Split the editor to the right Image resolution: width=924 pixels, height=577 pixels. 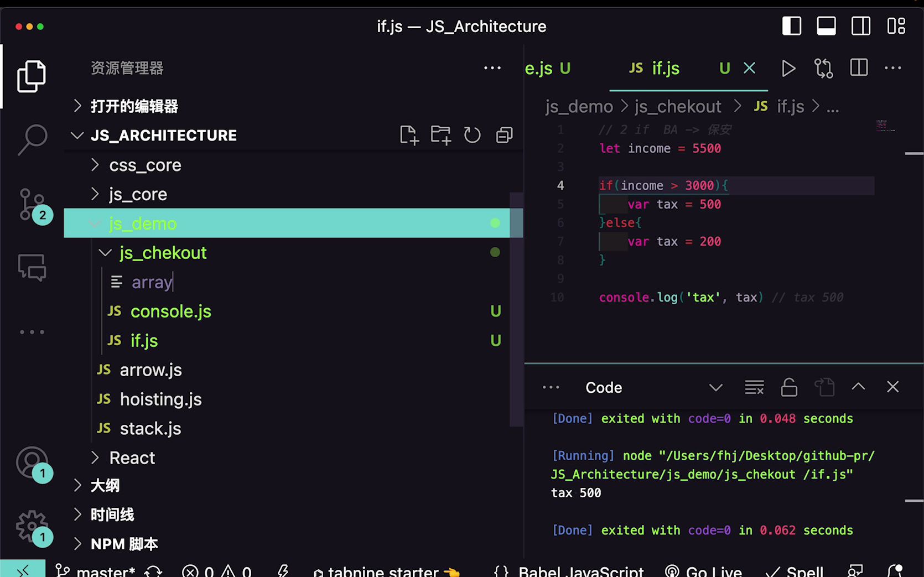859,68
